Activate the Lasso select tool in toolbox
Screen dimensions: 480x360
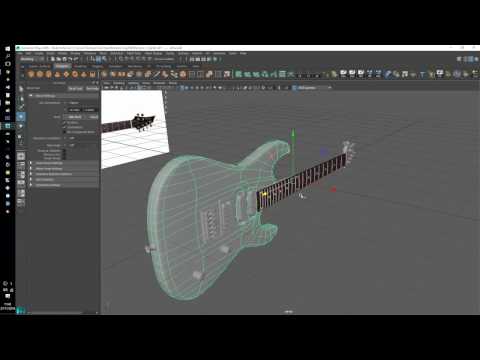point(21,99)
